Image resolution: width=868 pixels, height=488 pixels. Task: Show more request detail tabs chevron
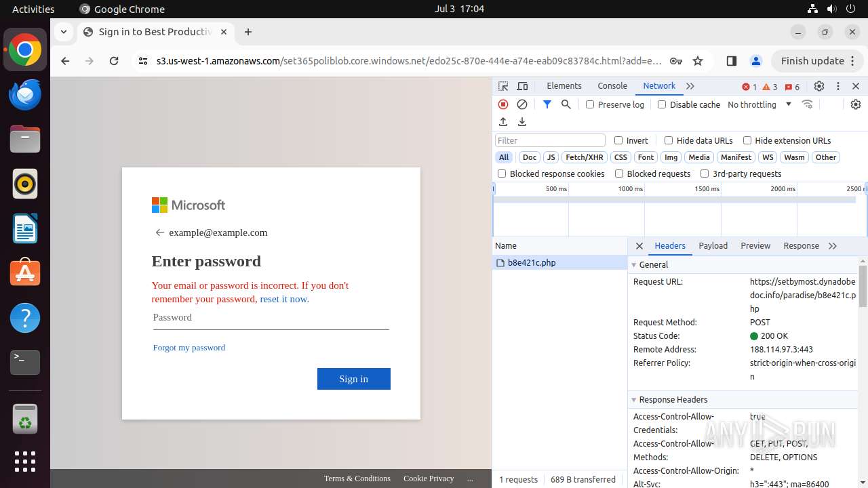tap(833, 246)
